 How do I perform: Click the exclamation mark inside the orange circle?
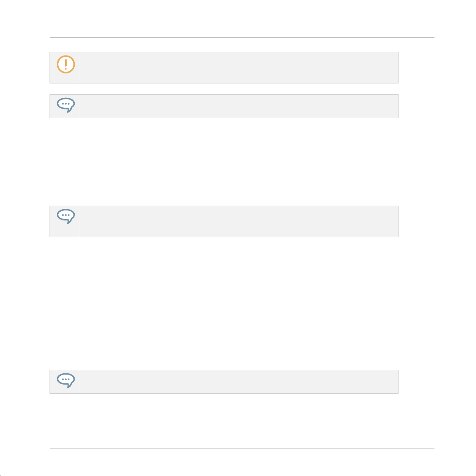coord(65,64)
